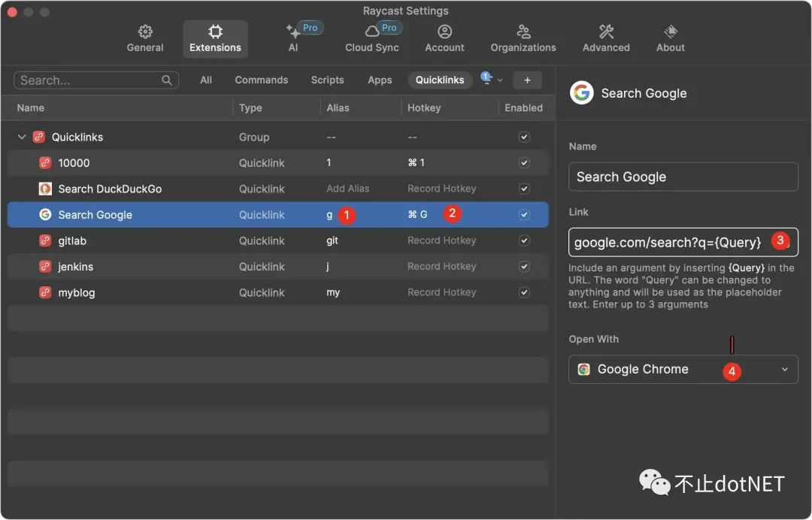Uncheck Enabled for the 10000 quicklink
The width and height of the screenshot is (812, 520).
tap(524, 163)
